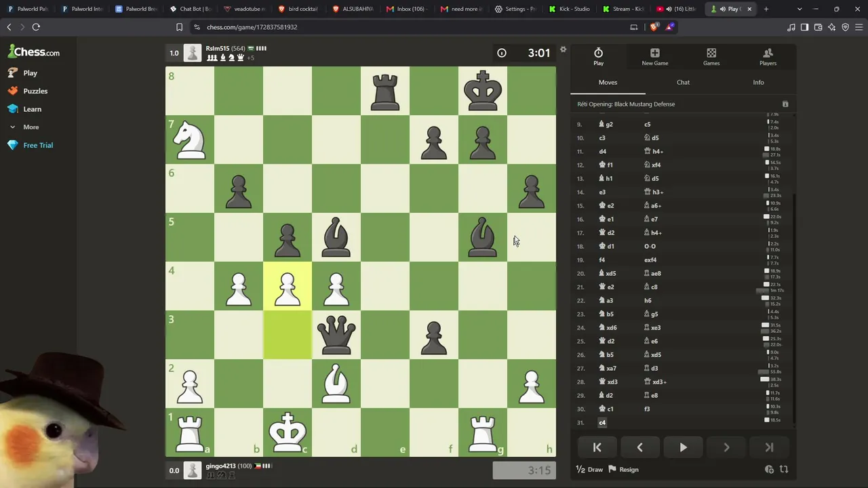Open board settings gear icon
The width and height of the screenshot is (868, 488).
click(x=563, y=49)
